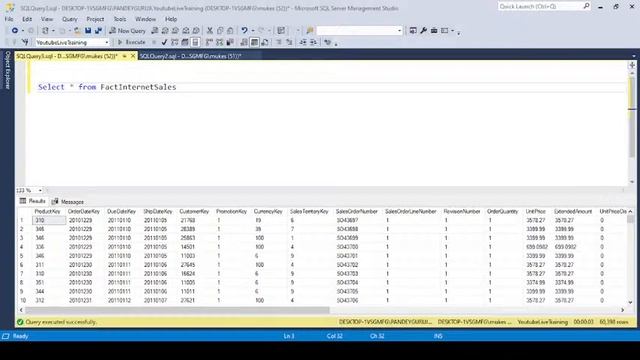Open the Tools menu
The width and height of the screenshot is (640, 360).
coord(120,19)
